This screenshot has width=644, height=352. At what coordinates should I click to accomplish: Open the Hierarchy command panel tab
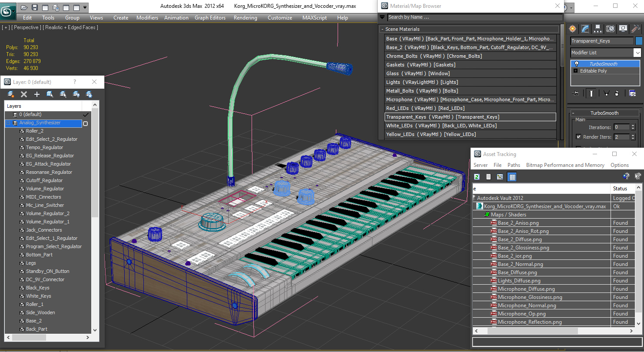coord(598,29)
